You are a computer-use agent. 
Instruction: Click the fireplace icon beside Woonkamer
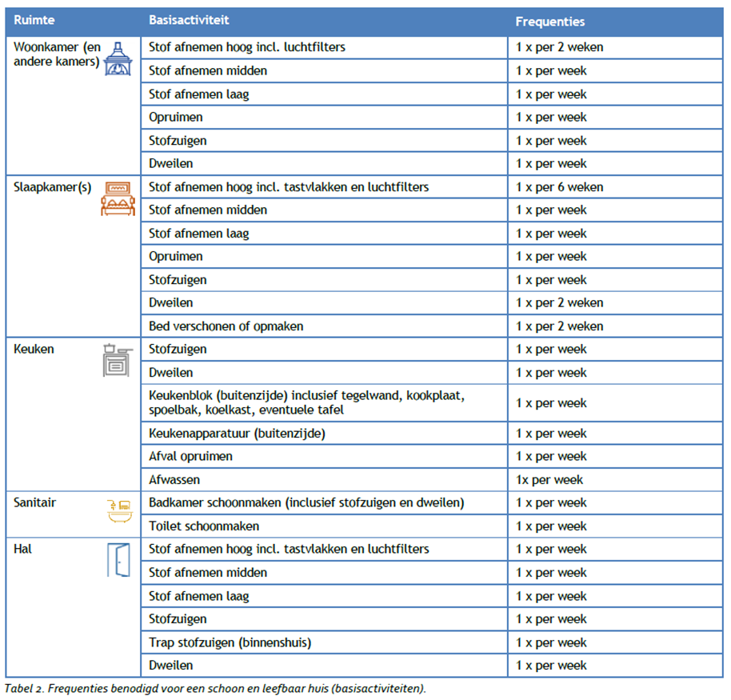pyautogui.click(x=118, y=58)
